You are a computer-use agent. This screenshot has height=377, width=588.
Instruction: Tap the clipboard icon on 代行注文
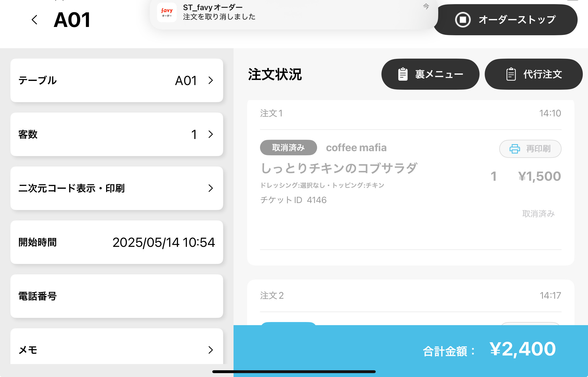tap(511, 74)
